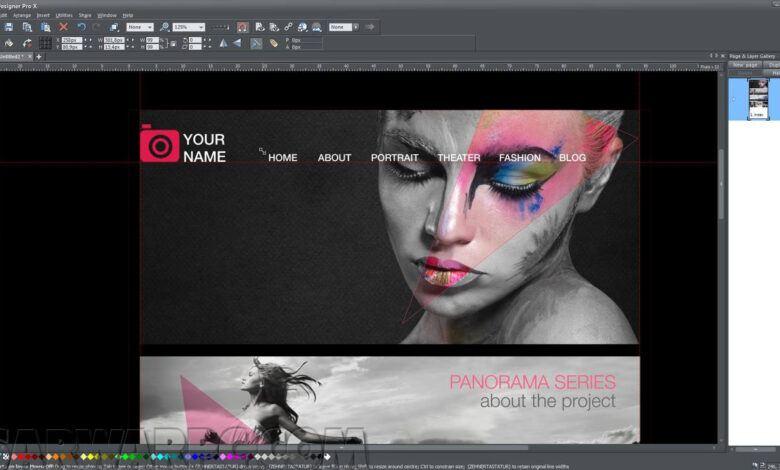Click the HOME link in canvas

[x=283, y=158]
